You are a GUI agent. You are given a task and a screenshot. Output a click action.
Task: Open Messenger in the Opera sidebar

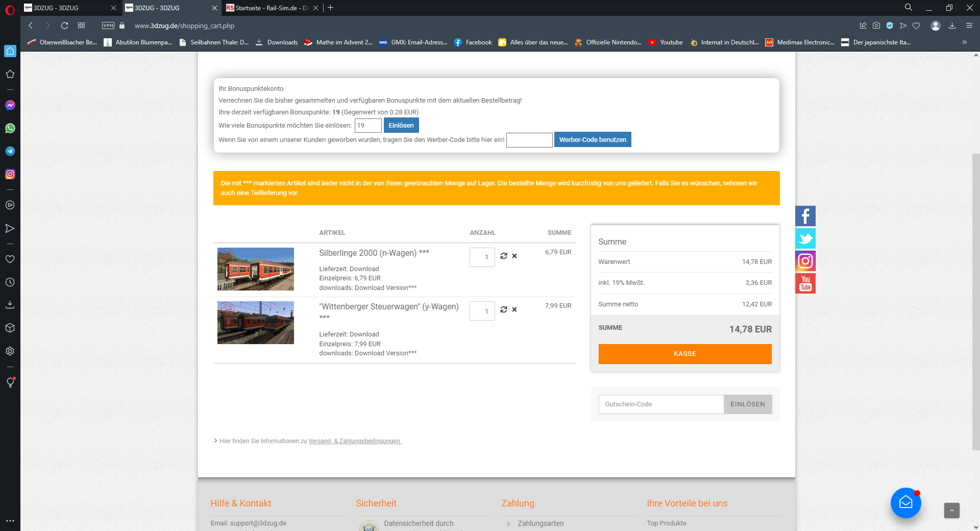(x=10, y=105)
